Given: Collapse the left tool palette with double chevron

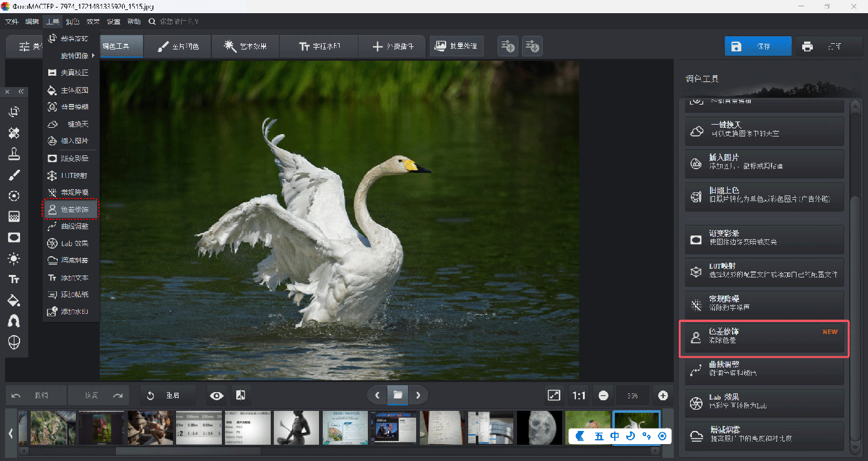Looking at the screenshot, I should coord(21,91).
